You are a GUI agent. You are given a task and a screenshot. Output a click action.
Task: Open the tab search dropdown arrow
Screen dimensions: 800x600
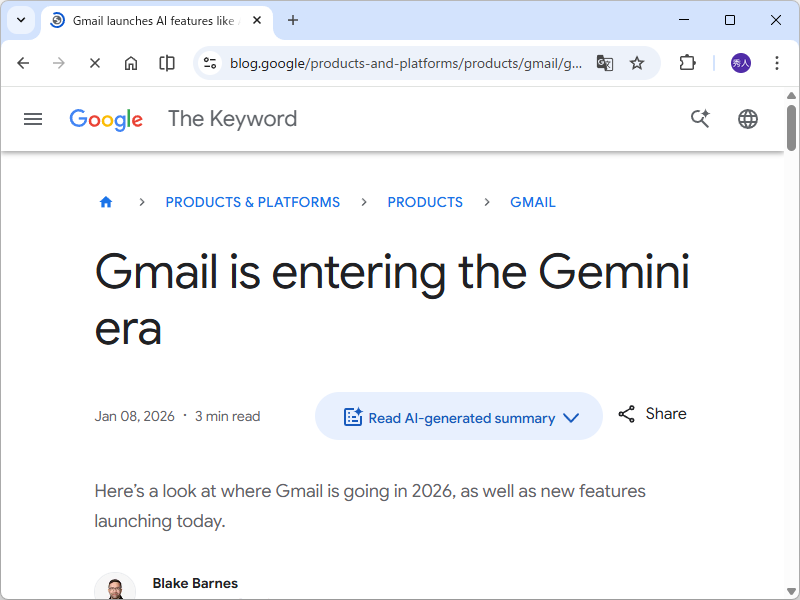pos(21,20)
